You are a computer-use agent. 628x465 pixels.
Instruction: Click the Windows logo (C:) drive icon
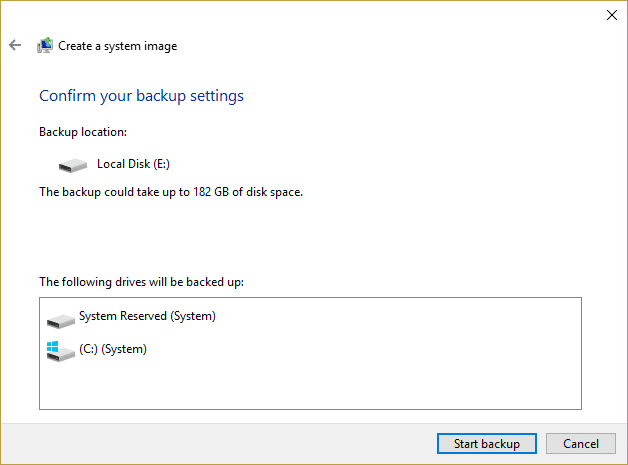[x=61, y=350]
